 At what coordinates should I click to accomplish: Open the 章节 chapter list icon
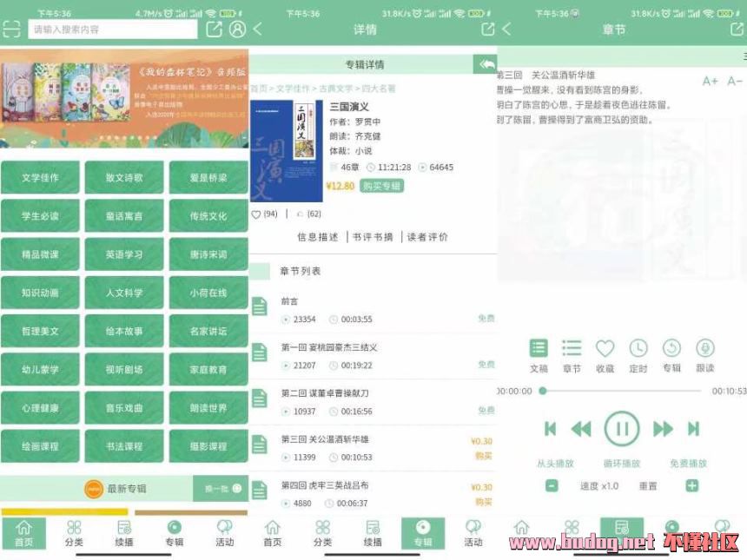[572, 355]
